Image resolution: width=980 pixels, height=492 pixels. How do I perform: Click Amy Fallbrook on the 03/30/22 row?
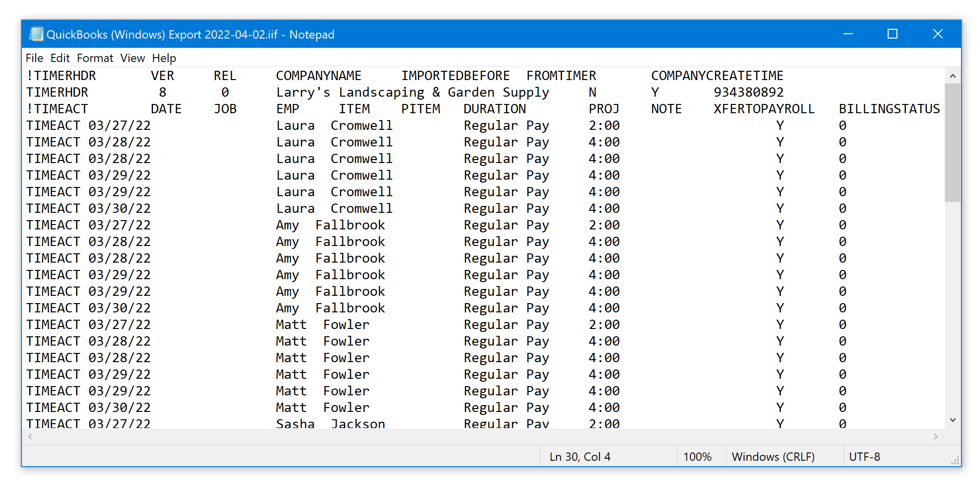pyautogui.click(x=330, y=308)
